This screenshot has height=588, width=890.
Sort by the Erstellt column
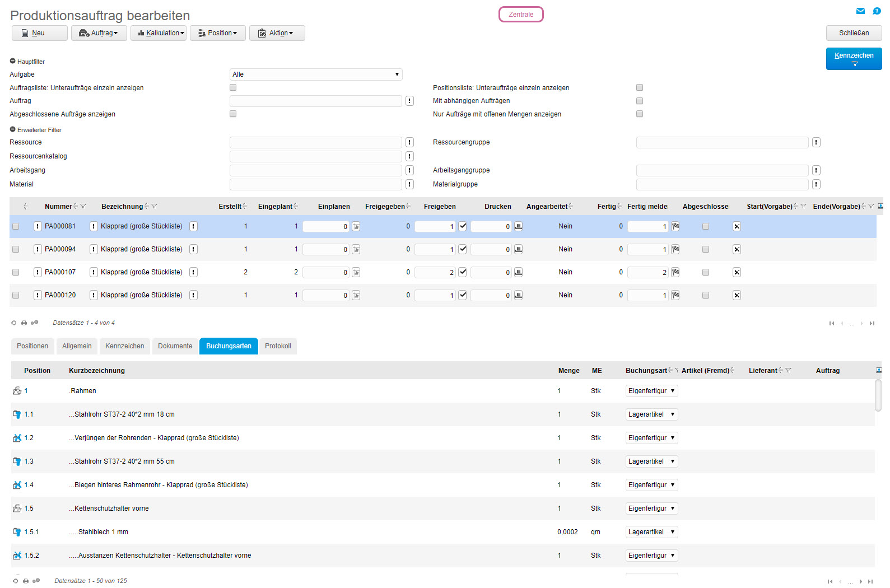point(245,206)
